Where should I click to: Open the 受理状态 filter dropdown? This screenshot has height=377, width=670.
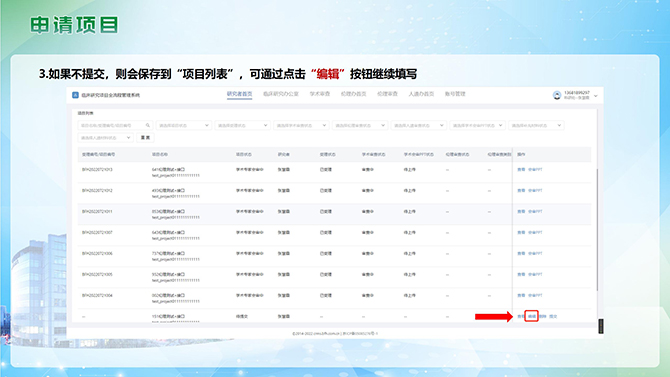coord(242,125)
